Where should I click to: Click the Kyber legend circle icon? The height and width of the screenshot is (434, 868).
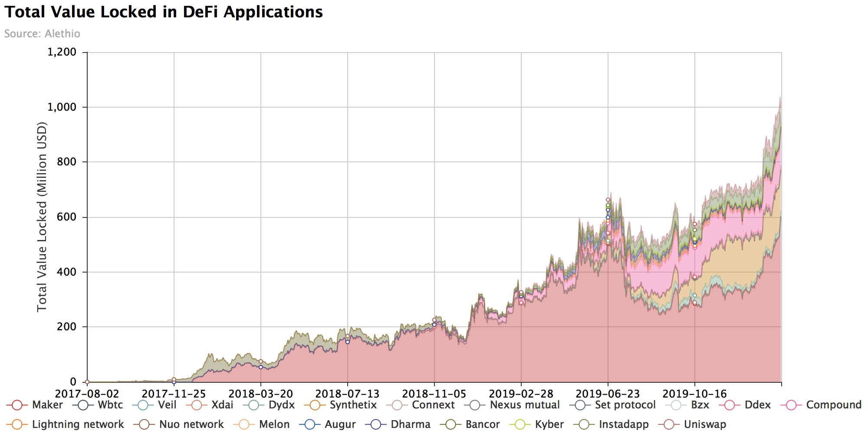[520, 424]
